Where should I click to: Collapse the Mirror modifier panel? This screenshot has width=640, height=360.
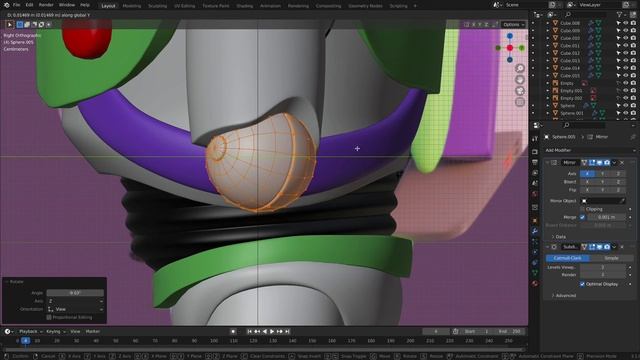point(547,162)
